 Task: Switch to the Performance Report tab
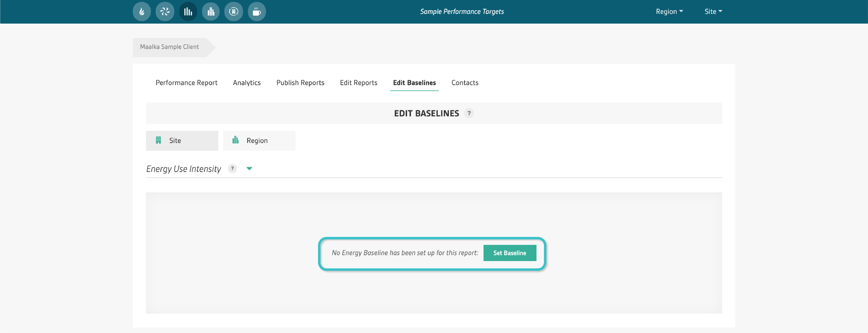(186, 83)
